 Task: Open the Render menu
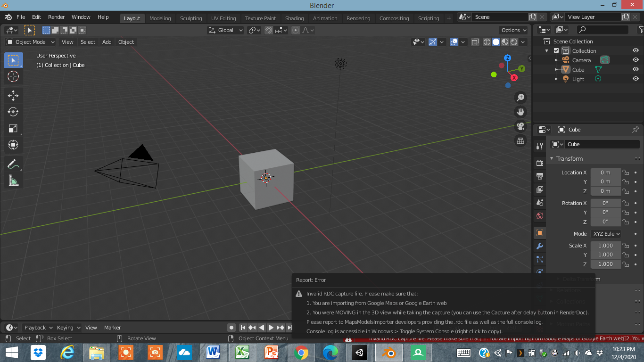click(x=56, y=16)
